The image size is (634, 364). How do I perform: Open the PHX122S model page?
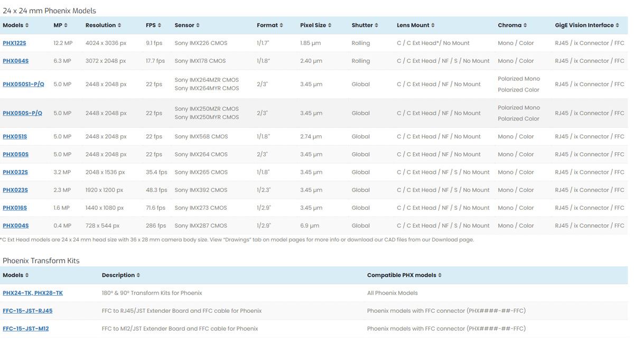pyautogui.click(x=14, y=43)
